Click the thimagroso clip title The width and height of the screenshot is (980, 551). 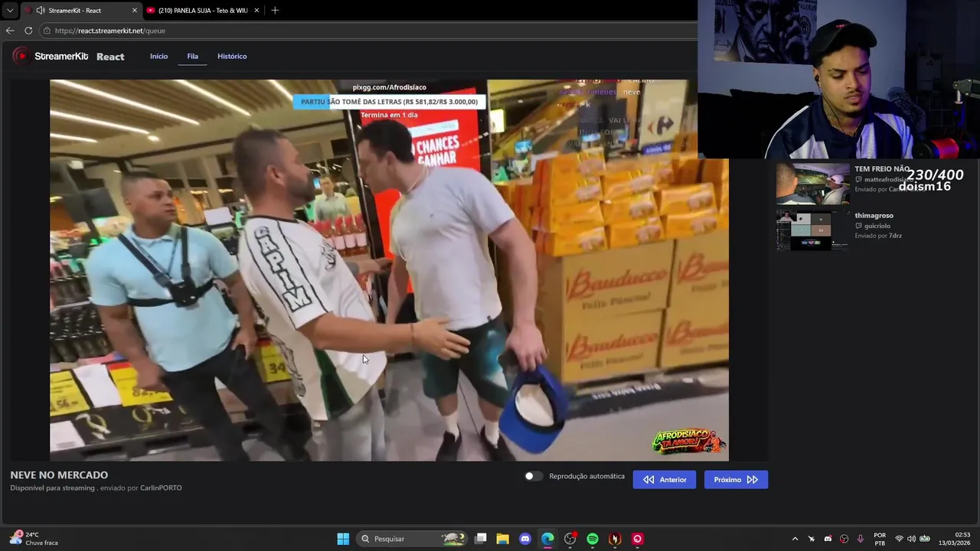click(874, 216)
